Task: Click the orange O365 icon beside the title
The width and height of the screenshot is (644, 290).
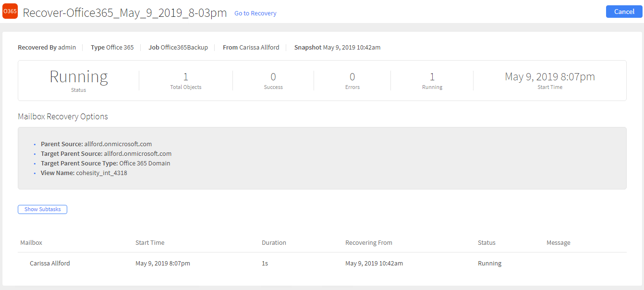Action: [x=10, y=12]
